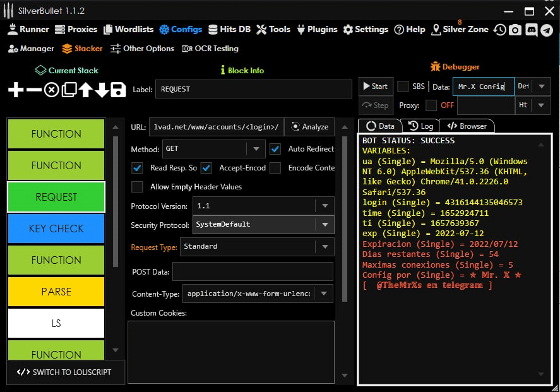Click into the POST Data input field
Screen dimensions: 560x392
click(x=252, y=271)
